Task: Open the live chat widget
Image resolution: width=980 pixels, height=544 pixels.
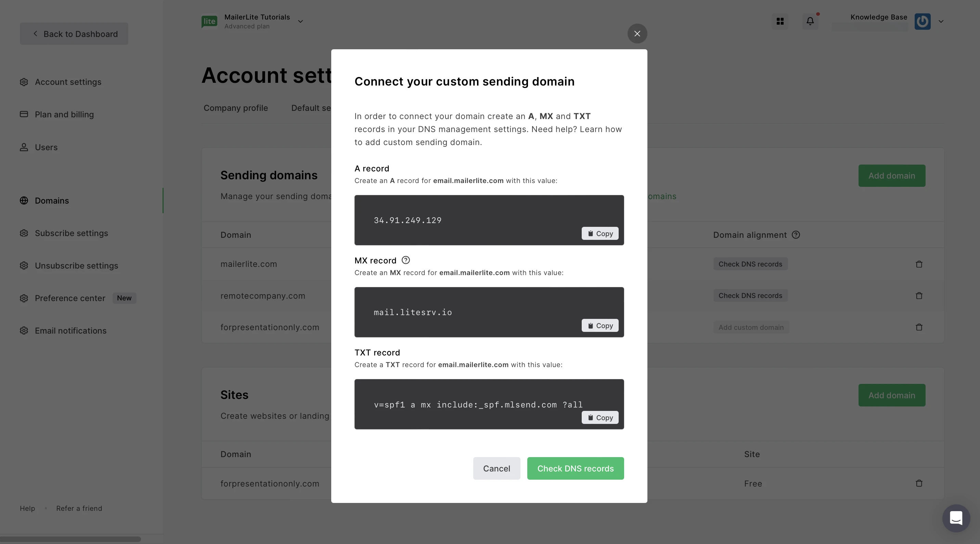Action: pos(956,518)
